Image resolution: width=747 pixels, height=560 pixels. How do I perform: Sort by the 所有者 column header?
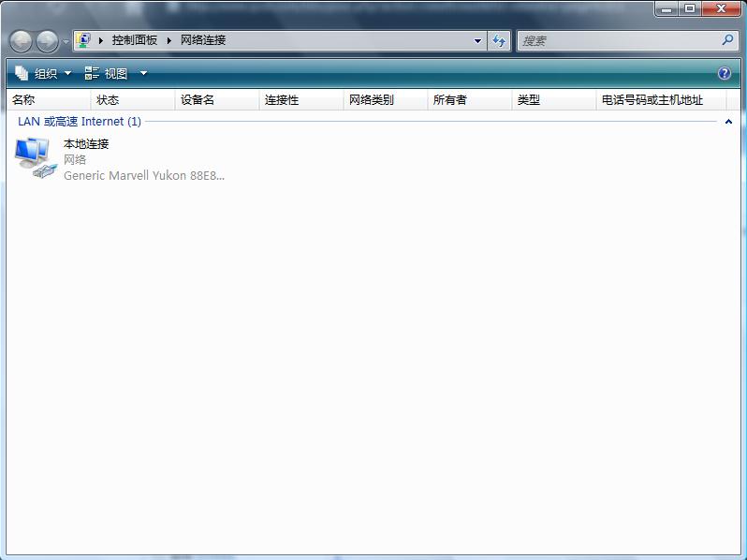coord(470,100)
